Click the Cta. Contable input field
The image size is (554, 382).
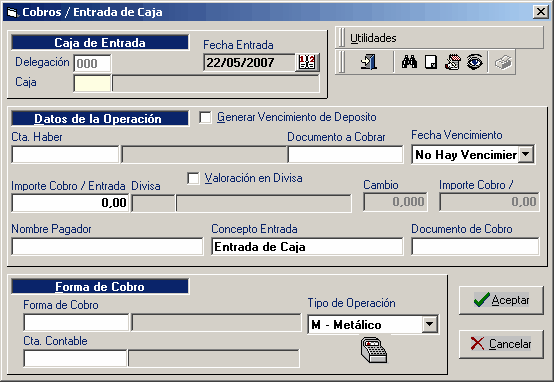[75, 358]
